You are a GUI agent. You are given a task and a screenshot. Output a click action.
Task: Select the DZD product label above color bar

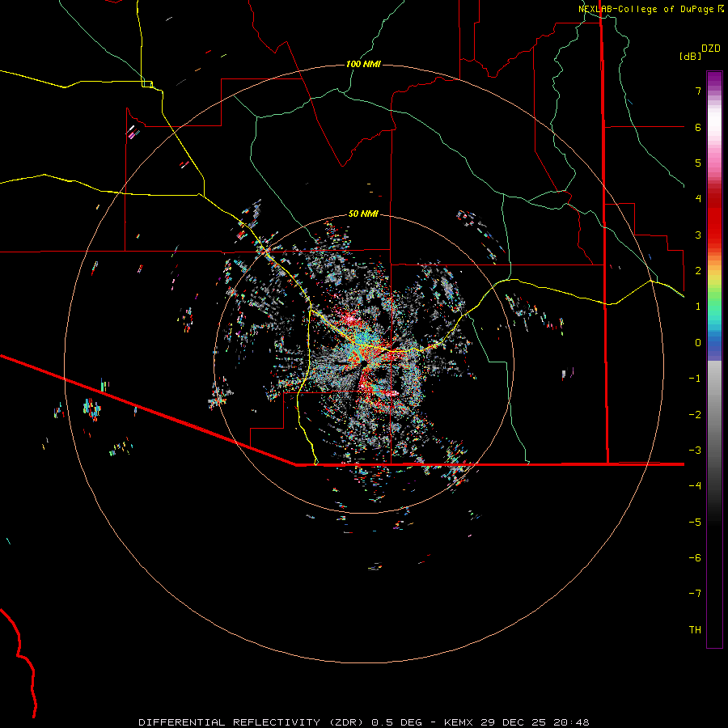710,49
